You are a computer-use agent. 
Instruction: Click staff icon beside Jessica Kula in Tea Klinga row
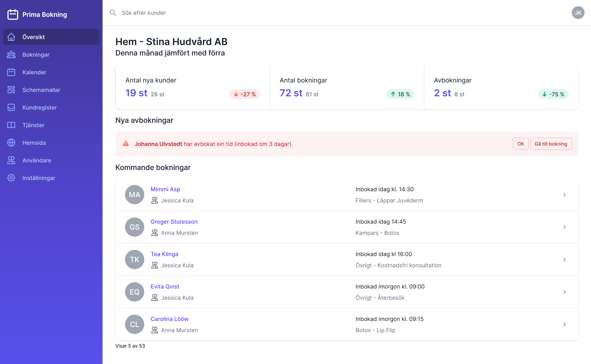(x=155, y=265)
